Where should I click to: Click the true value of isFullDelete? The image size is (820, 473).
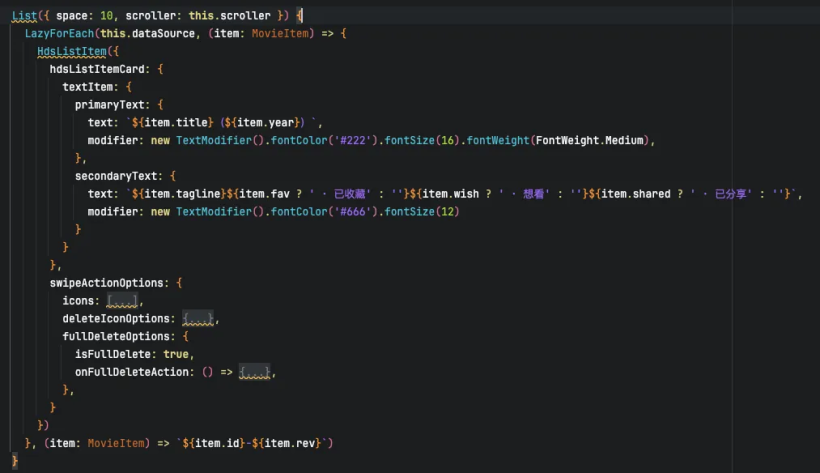(x=176, y=354)
